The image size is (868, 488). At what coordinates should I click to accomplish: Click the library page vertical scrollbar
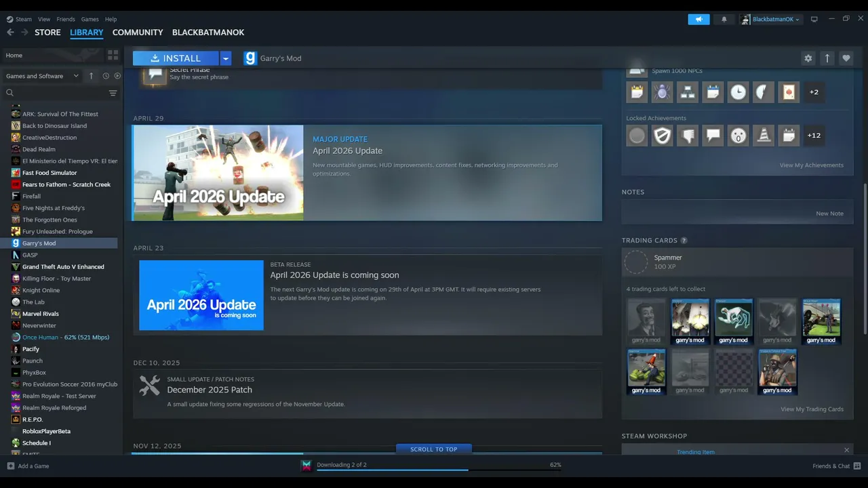[865, 258]
